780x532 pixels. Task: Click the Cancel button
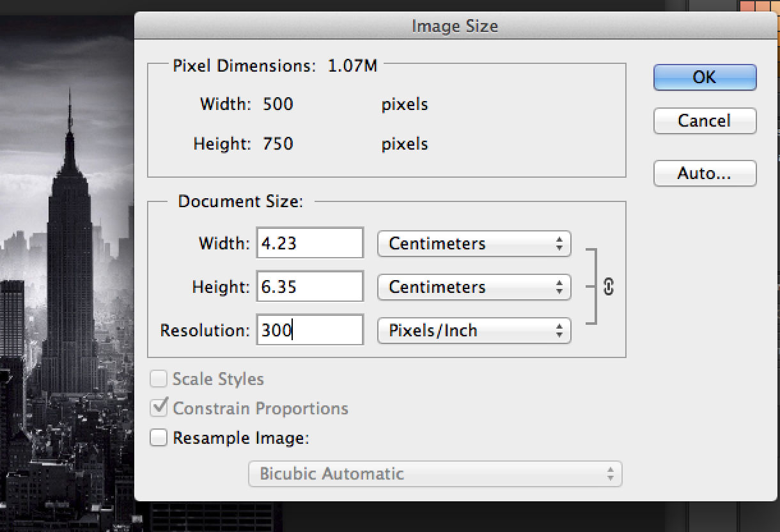click(x=704, y=120)
